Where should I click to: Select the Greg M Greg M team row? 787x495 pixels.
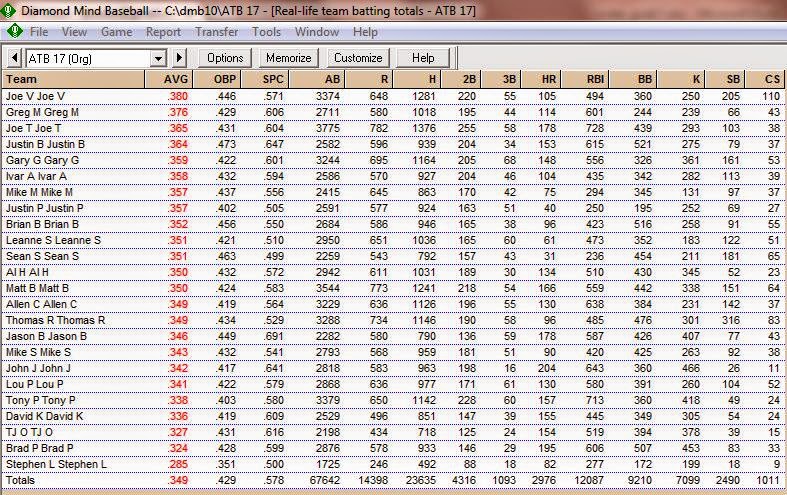[394, 112]
